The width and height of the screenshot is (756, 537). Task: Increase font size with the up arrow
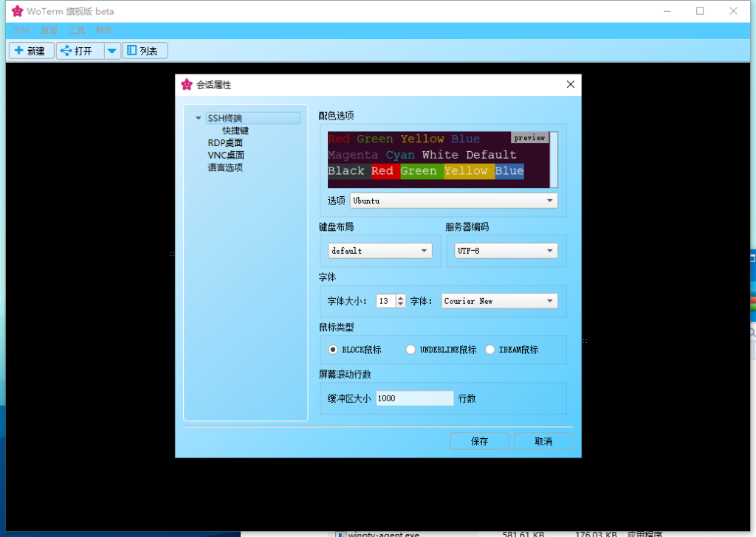[x=401, y=298]
